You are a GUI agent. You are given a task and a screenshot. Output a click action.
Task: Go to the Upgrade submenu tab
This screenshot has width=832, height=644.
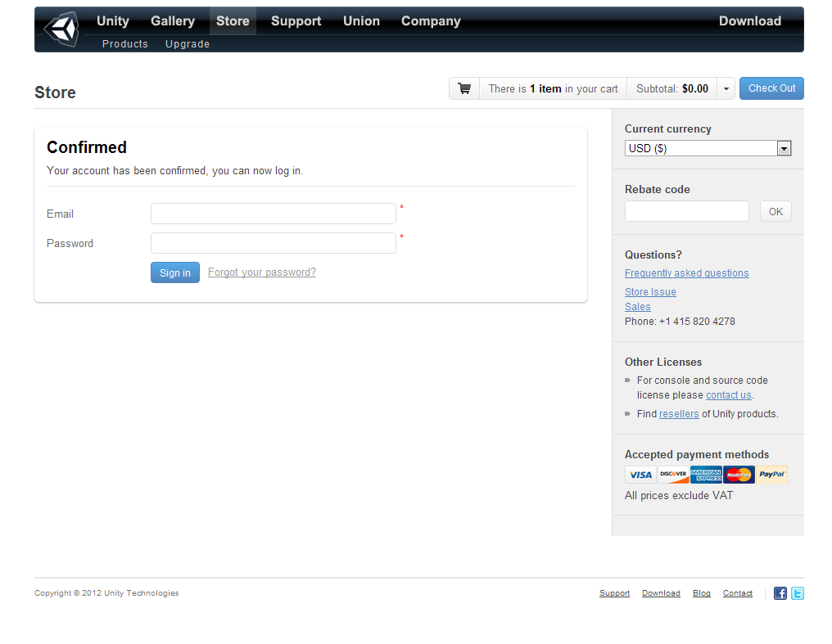[x=188, y=44]
